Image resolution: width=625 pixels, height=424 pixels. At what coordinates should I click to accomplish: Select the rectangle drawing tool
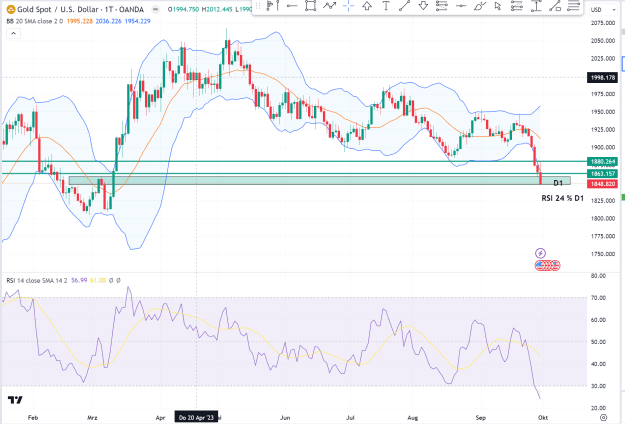[311, 6]
